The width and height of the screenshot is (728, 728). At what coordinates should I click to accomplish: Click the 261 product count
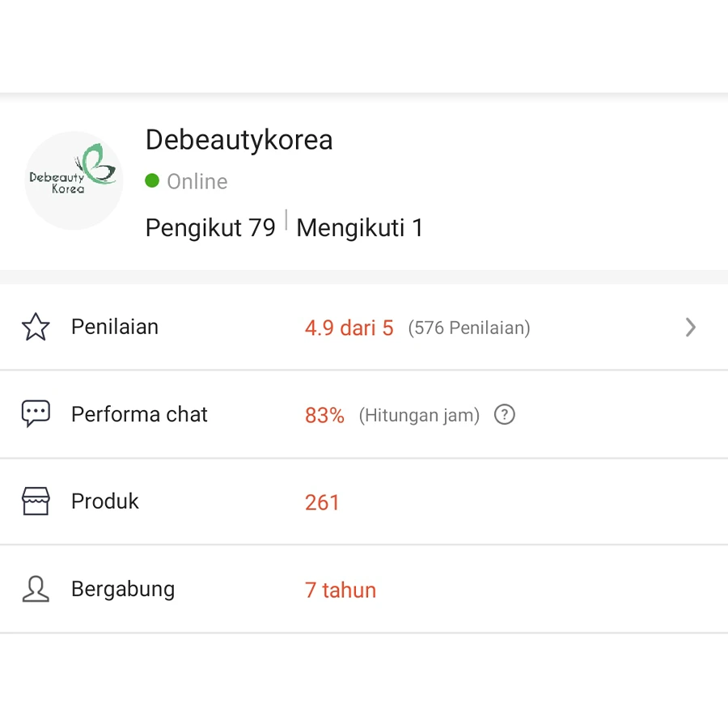point(322,502)
